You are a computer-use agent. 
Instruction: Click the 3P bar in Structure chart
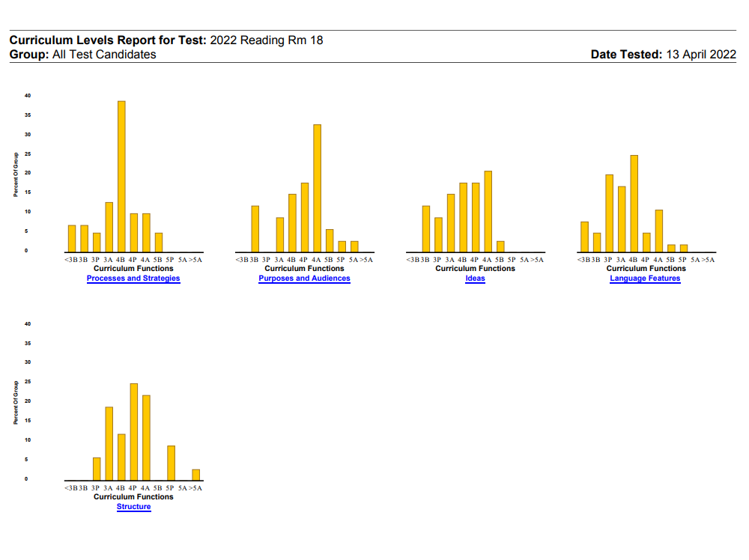97,469
